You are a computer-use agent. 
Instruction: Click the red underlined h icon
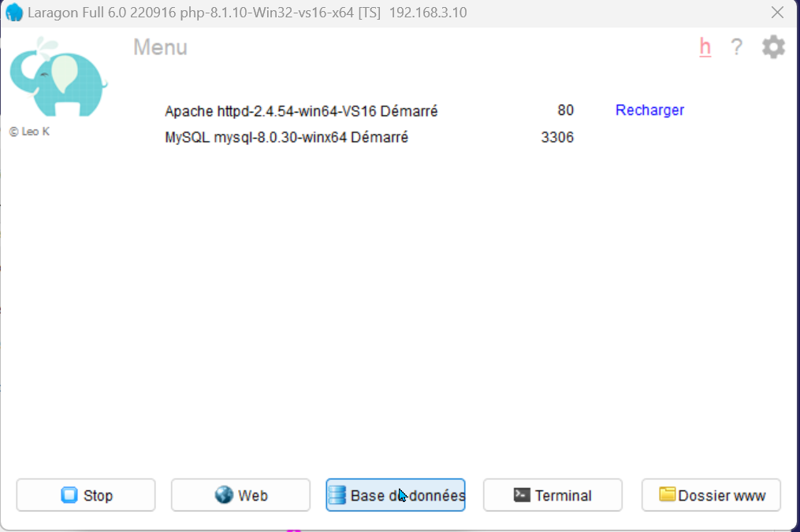(x=705, y=47)
